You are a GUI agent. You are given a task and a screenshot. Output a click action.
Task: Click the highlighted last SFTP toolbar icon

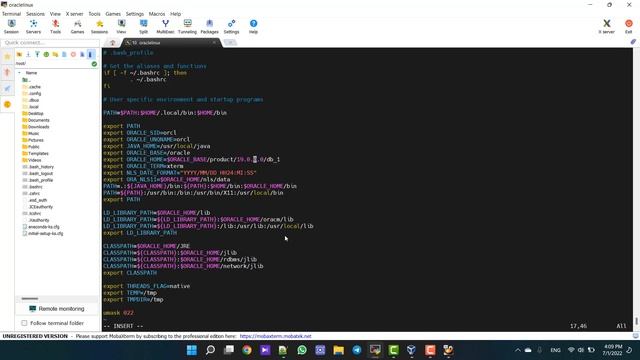91,54
